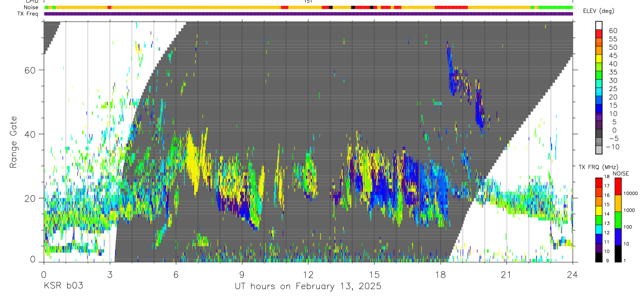Click the 'TX Freq' row label at top left
This screenshot has width=644, height=297.
point(29,14)
